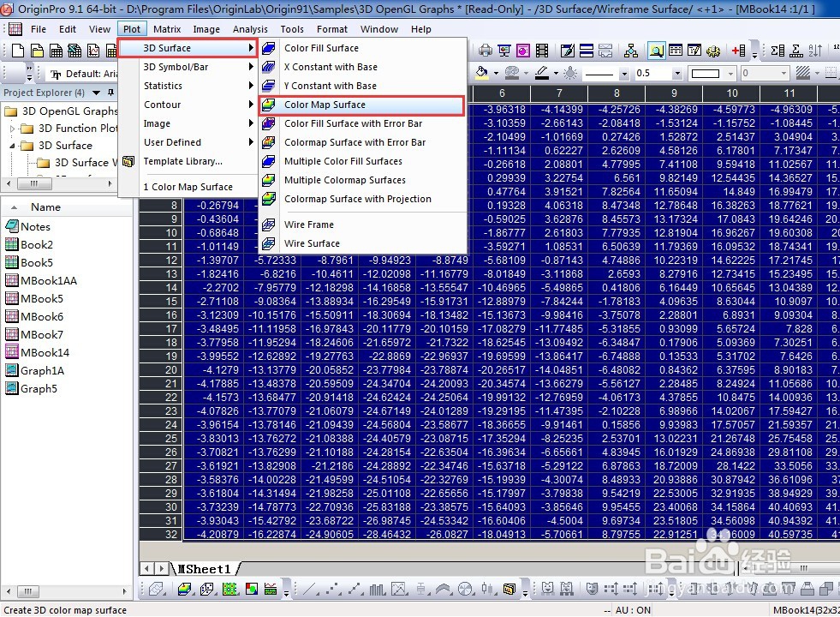Click the A-Z Sort icon
This screenshot has height=617, width=840.
tap(815, 51)
